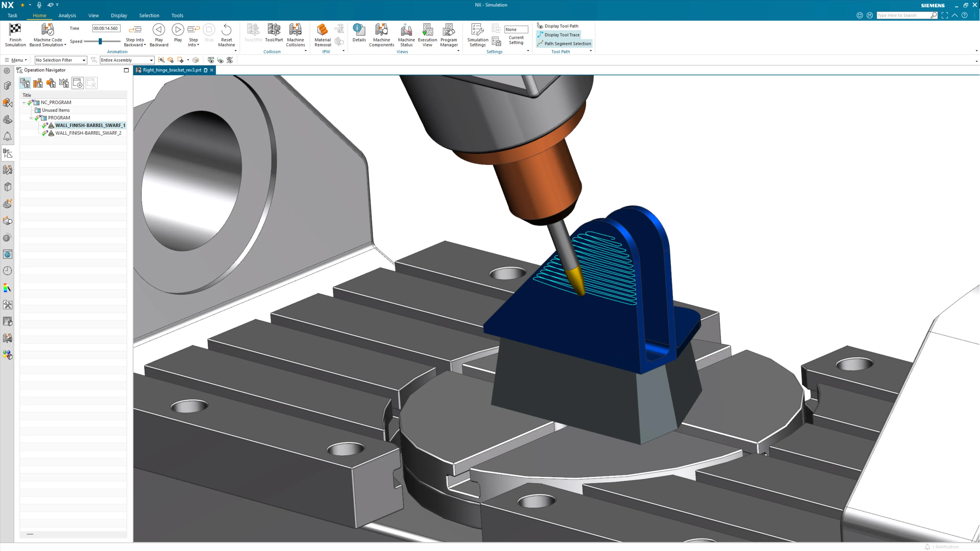
Task: Click the Simulation Settings icon
Action: (477, 30)
